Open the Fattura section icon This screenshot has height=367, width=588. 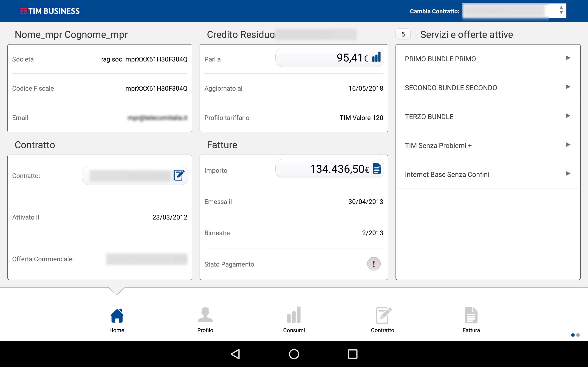click(x=471, y=316)
